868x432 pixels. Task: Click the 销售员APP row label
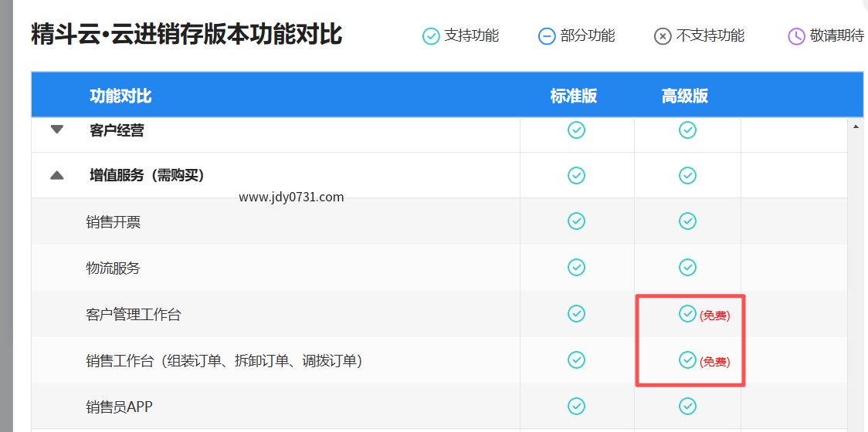tap(119, 407)
